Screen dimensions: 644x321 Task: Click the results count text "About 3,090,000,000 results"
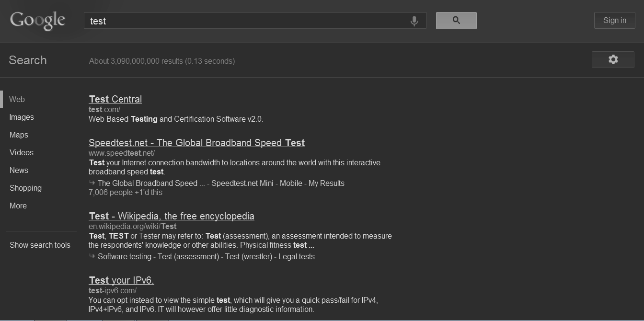pos(136,61)
